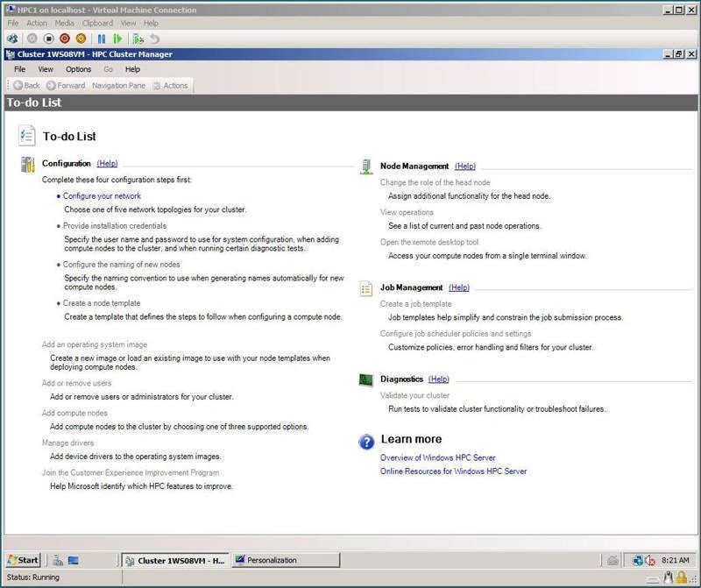Click the network tray icon in taskbar
Viewport: 701px width, 588px height.
tap(638, 560)
